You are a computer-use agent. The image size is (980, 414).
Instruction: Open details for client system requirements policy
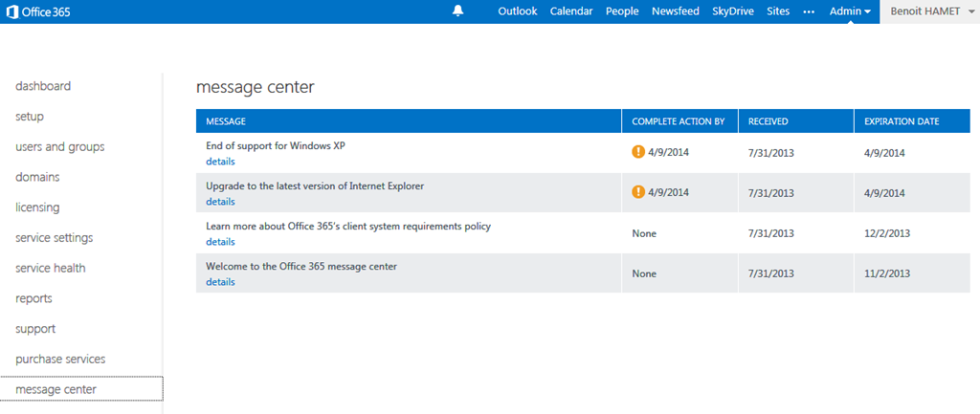pos(220,242)
